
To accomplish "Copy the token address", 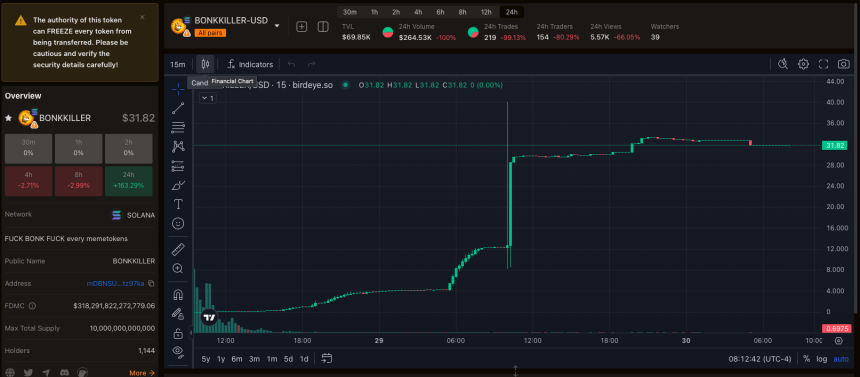I will pos(151,284).
